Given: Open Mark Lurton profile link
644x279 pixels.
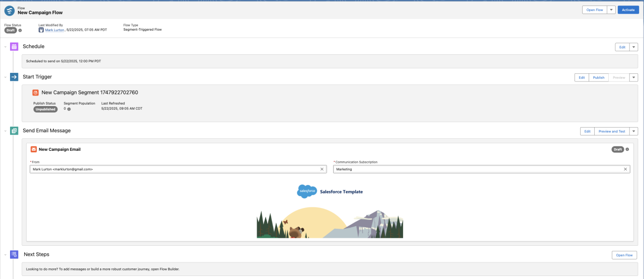Looking at the screenshot, I should click(55, 30).
